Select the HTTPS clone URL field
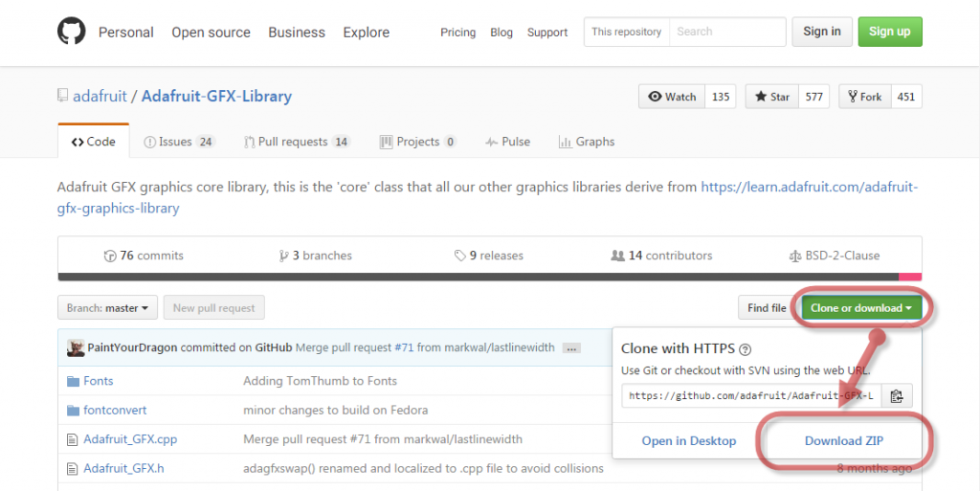 pyautogui.click(x=751, y=396)
